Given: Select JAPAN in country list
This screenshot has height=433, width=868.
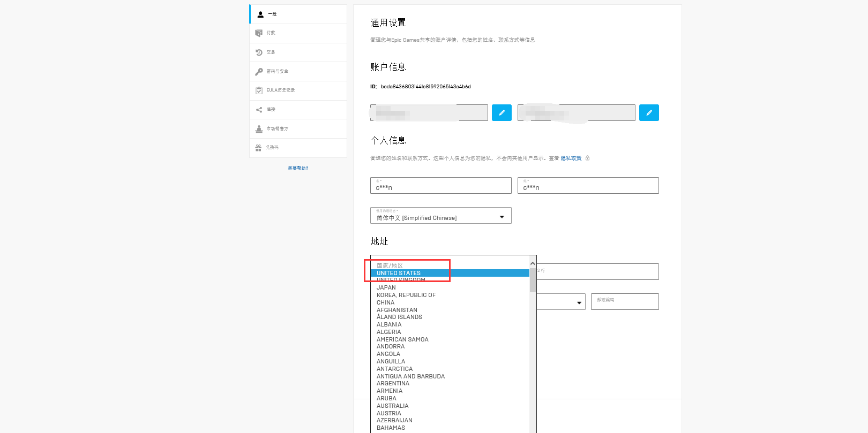Looking at the screenshot, I should pos(450,287).
